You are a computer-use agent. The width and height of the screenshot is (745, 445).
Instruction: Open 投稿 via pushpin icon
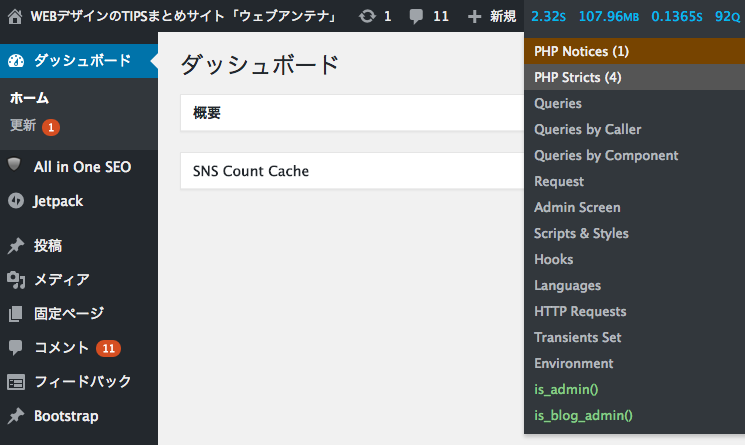pyautogui.click(x=16, y=246)
